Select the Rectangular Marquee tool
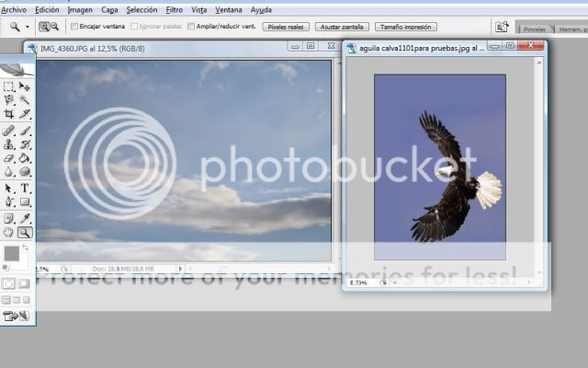This screenshot has height=368, width=588. tap(8, 86)
